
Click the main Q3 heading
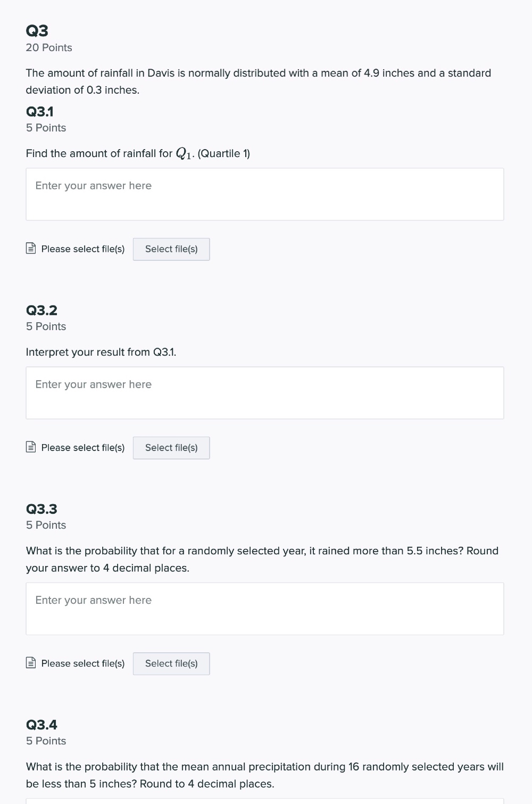tap(37, 30)
